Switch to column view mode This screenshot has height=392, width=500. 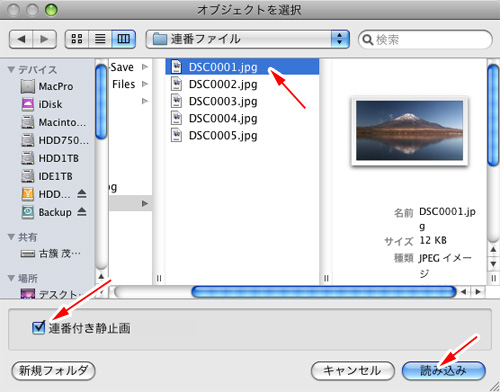pyautogui.click(x=124, y=39)
